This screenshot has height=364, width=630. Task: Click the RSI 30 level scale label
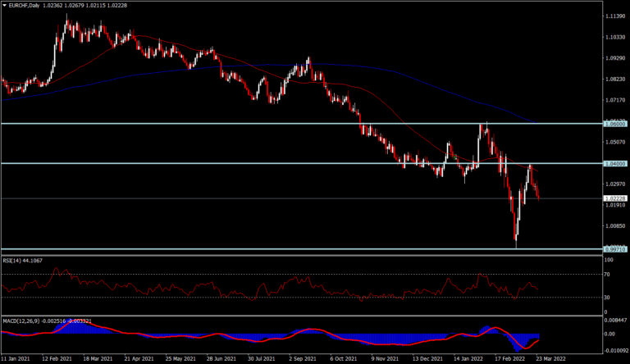(607, 298)
